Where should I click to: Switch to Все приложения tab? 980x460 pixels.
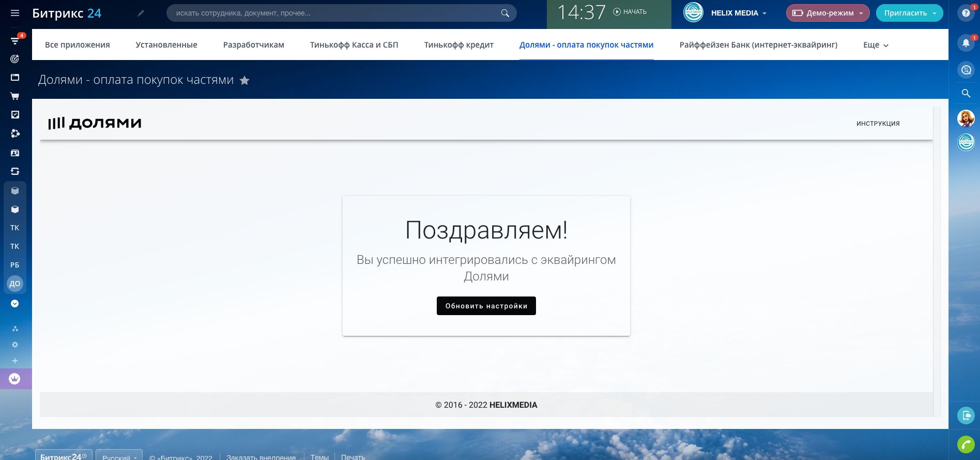(78, 45)
